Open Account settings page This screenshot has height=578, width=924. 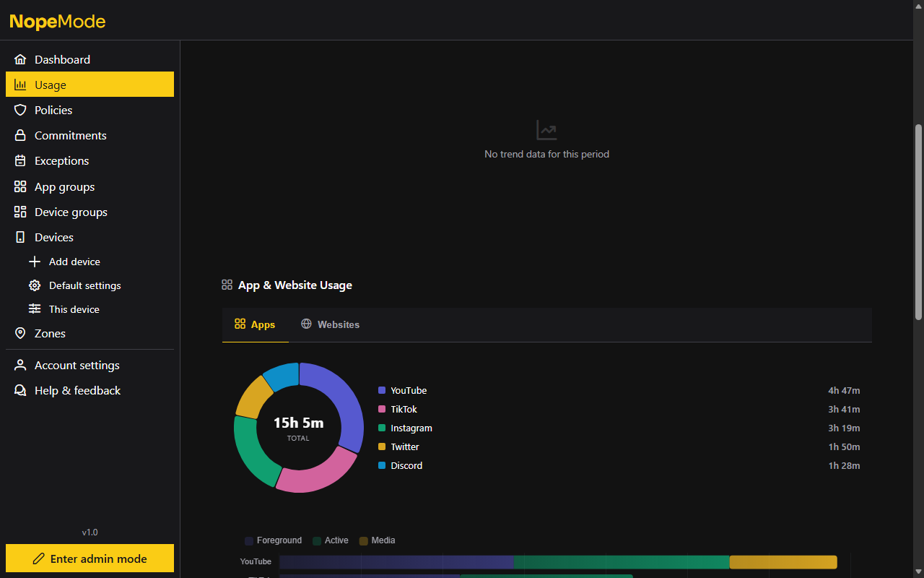tap(77, 365)
